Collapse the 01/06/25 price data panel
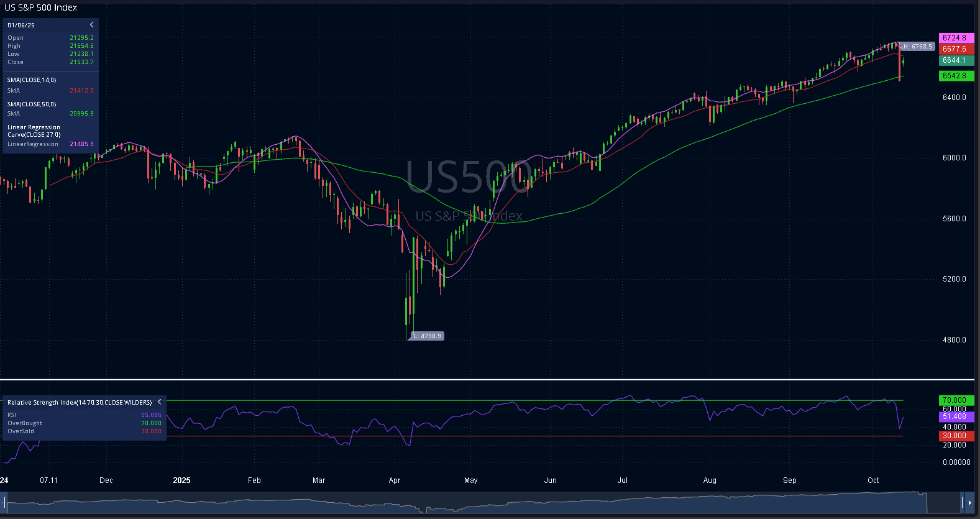 point(92,25)
